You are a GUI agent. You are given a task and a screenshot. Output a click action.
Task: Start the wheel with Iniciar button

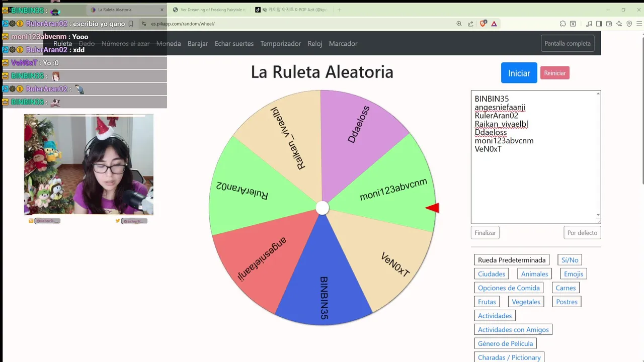click(519, 73)
